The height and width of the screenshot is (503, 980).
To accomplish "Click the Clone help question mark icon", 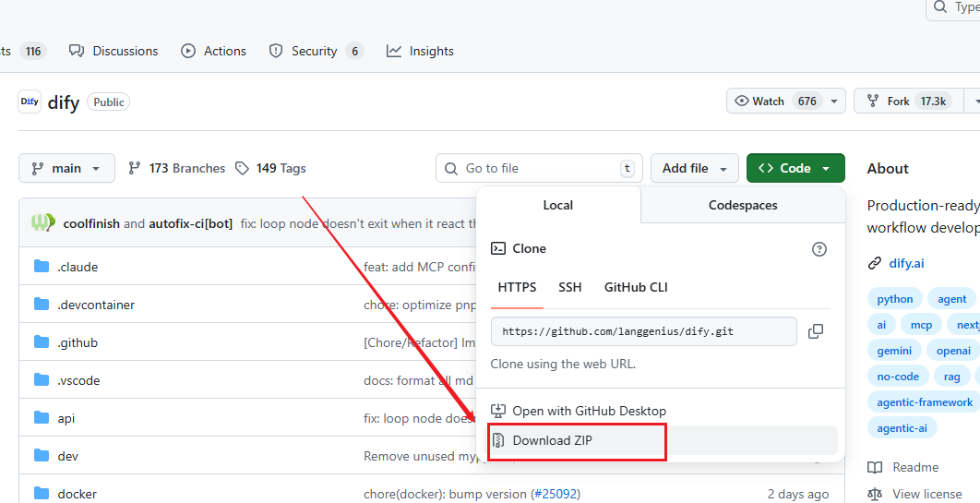I will pyautogui.click(x=819, y=249).
